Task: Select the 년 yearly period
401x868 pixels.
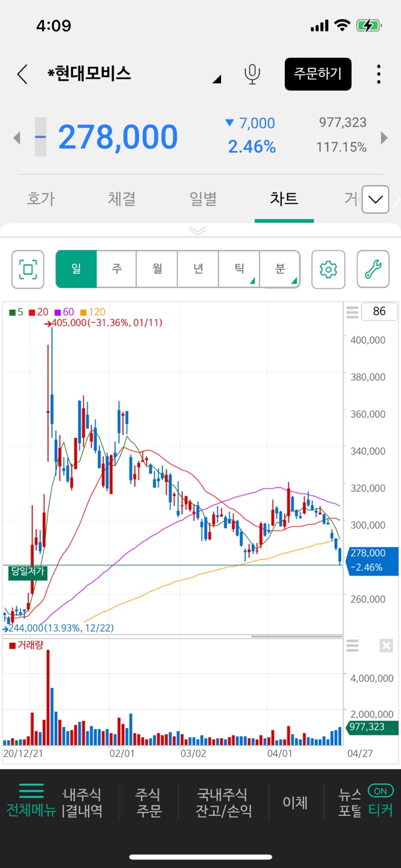Action: pos(198,269)
